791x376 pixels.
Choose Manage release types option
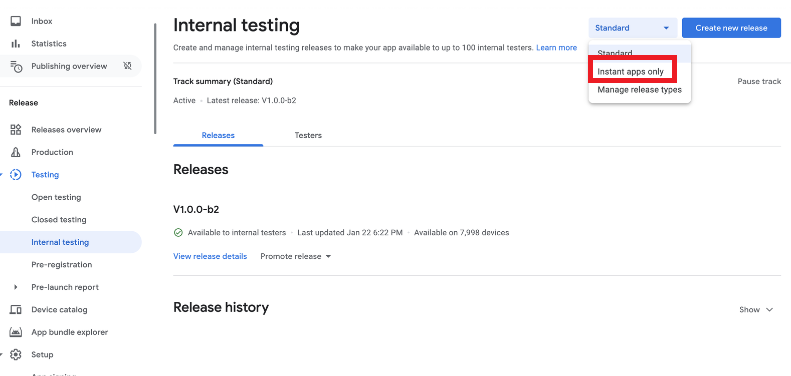point(640,90)
